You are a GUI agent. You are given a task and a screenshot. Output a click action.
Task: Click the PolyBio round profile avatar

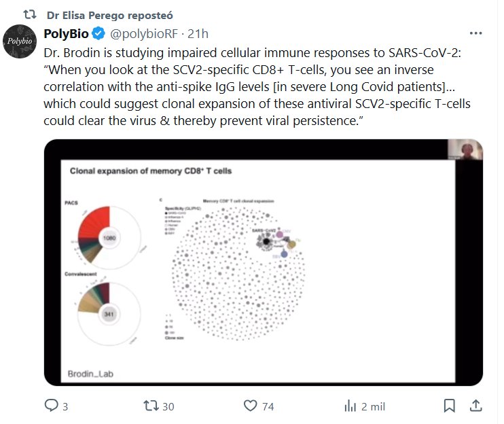pos(19,41)
